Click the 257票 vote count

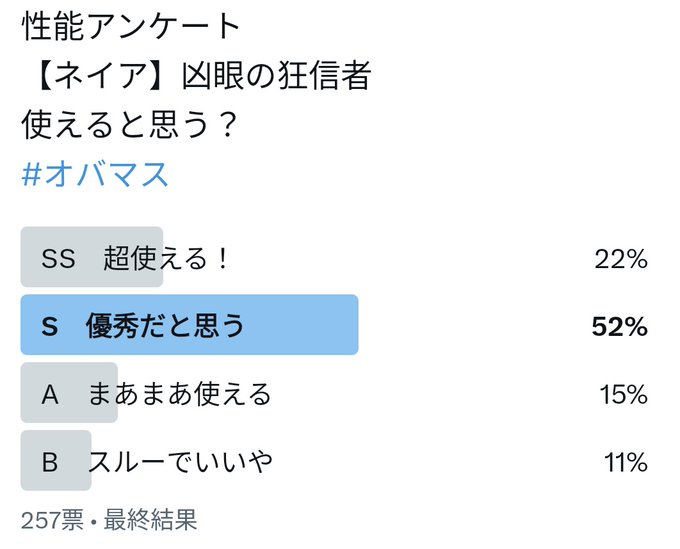coord(52,520)
